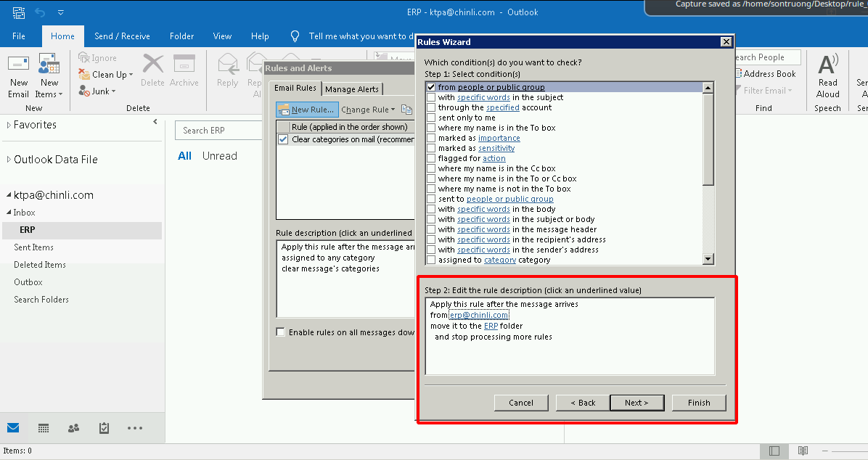Uncheck 'from people or public group' condition
The width and height of the screenshot is (868, 460).
pos(431,87)
